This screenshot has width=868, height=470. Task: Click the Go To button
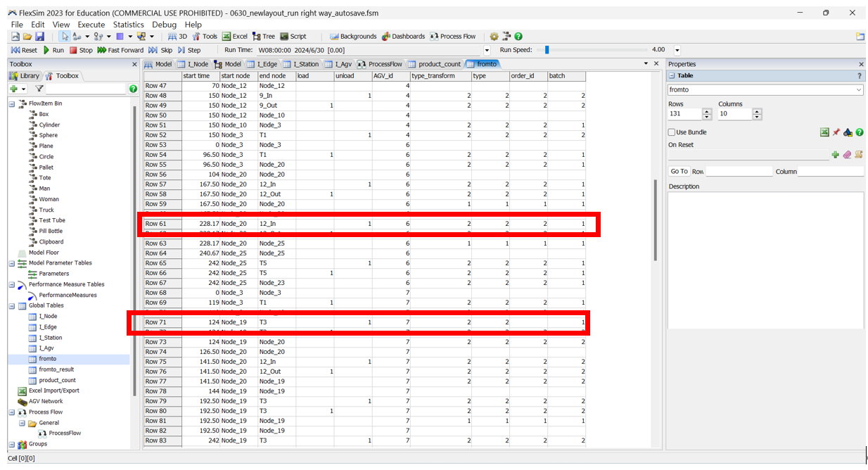pyautogui.click(x=679, y=172)
